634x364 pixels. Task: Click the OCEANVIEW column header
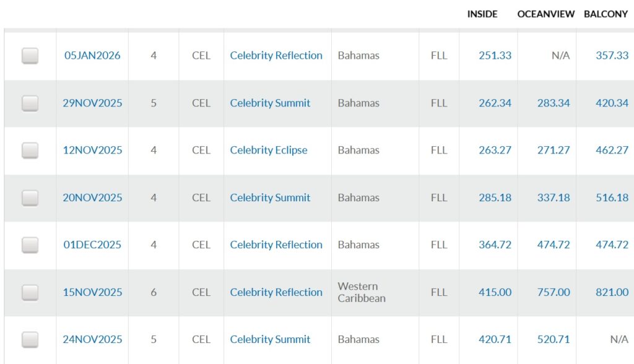[x=546, y=14]
